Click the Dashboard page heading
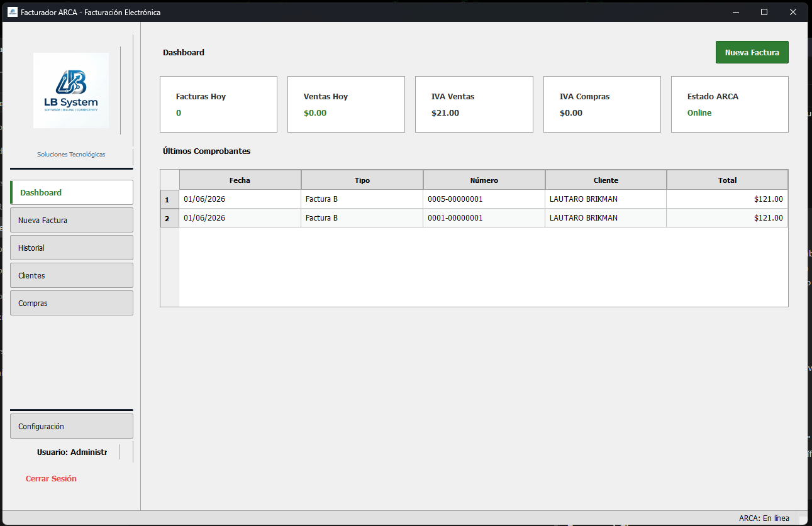The width and height of the screenshot is (812, 526). click(184, 52)
